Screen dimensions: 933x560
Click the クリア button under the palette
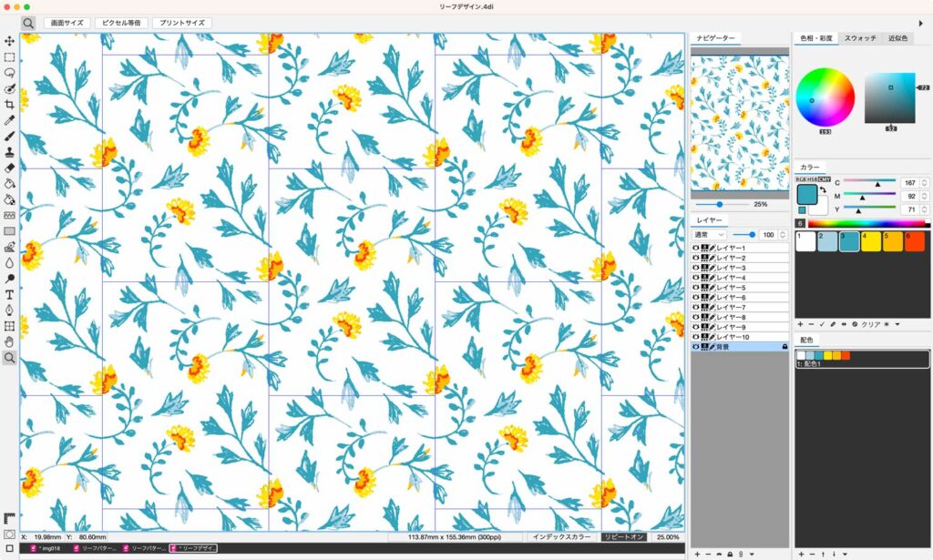(870, 324)
